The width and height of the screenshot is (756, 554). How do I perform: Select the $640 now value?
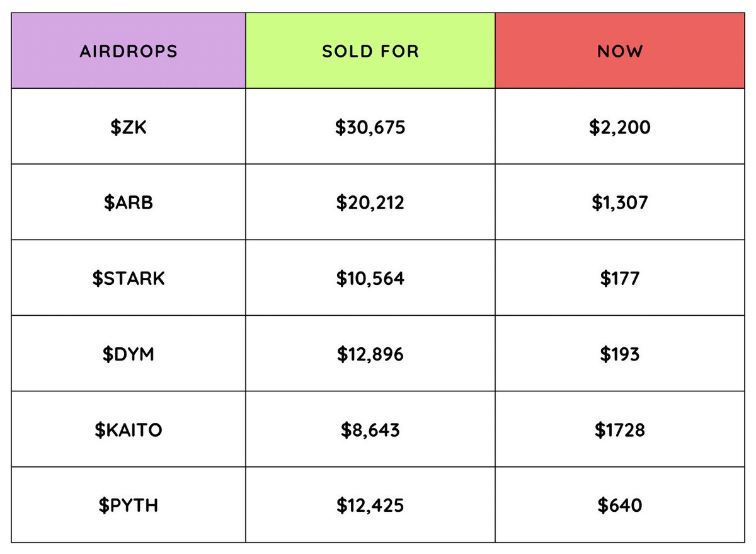click(620, 505)
